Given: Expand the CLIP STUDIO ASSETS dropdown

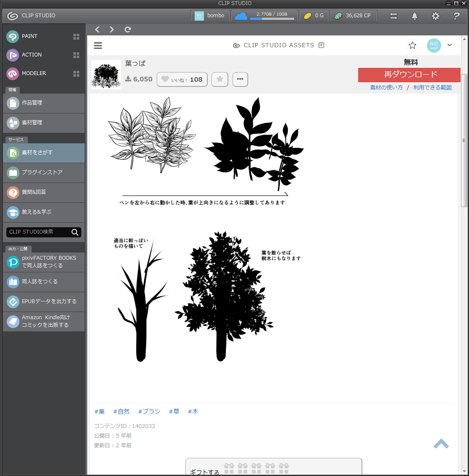Looking at the screenshot, I should (x=322, y=46).
